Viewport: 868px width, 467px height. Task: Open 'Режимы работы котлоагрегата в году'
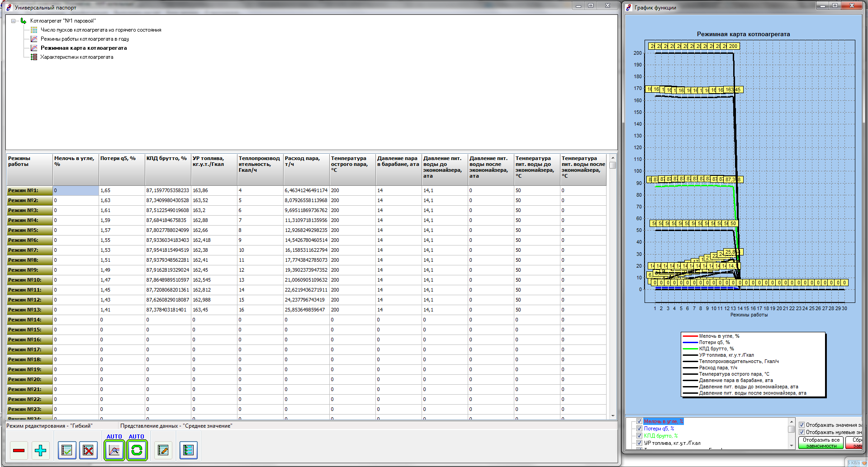click(85, 39)
